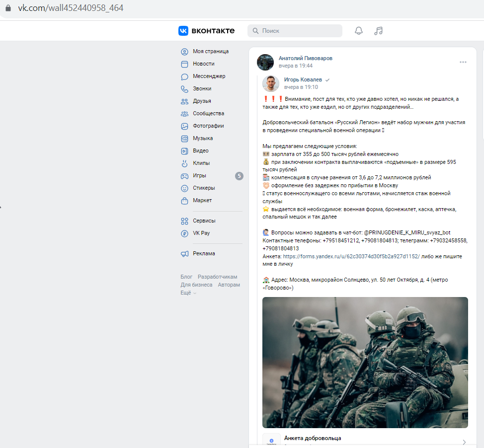This screenshot has width=484, height=448.
Task: Click the VK logo icon
Action: pos(183,31)
